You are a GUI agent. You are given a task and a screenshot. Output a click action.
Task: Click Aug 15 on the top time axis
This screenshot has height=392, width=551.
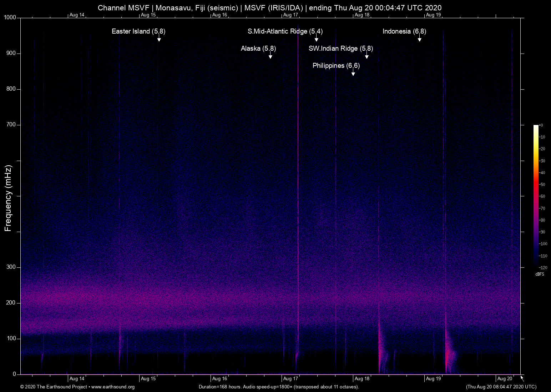pos(148,15)
